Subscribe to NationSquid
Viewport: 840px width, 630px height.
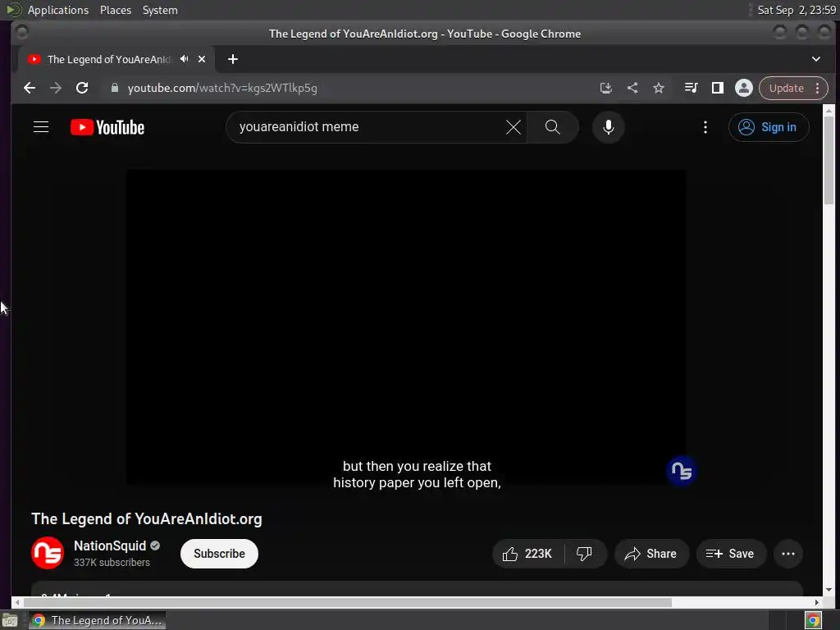pyautogui.click(x=219, y=554)
